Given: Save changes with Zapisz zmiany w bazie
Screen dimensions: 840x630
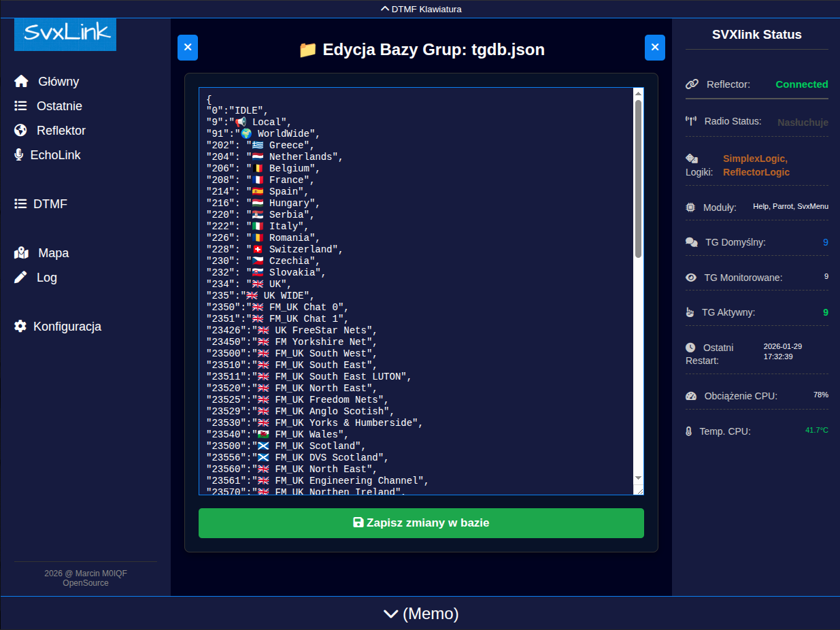Looking at the screenshot, I should 421,523.
